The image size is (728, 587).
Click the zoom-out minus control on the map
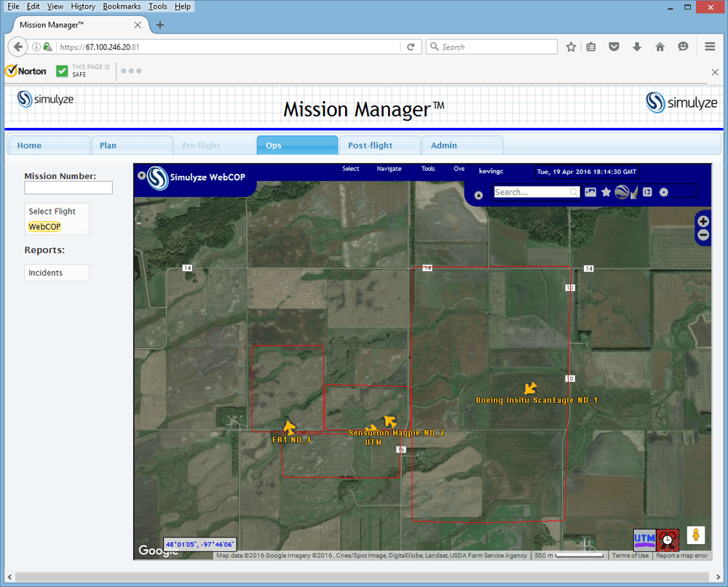click(x=703, y=234)
